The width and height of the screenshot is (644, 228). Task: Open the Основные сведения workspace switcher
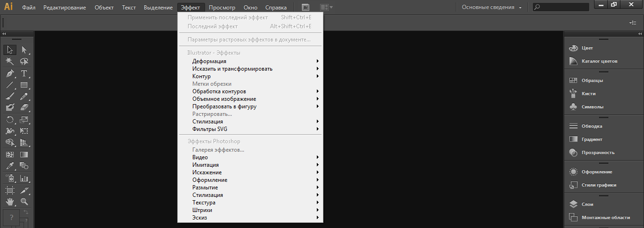click(492, 8)
